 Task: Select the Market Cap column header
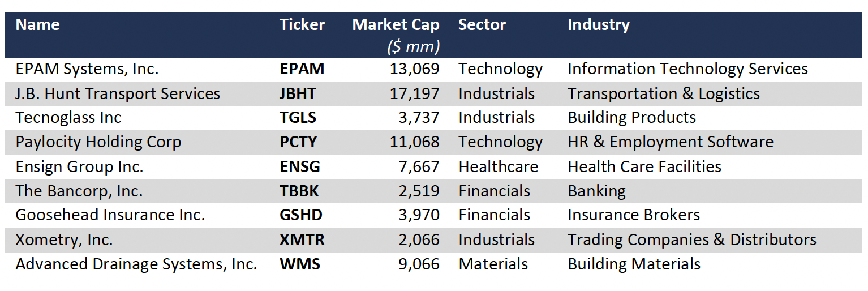pos(396,25)
